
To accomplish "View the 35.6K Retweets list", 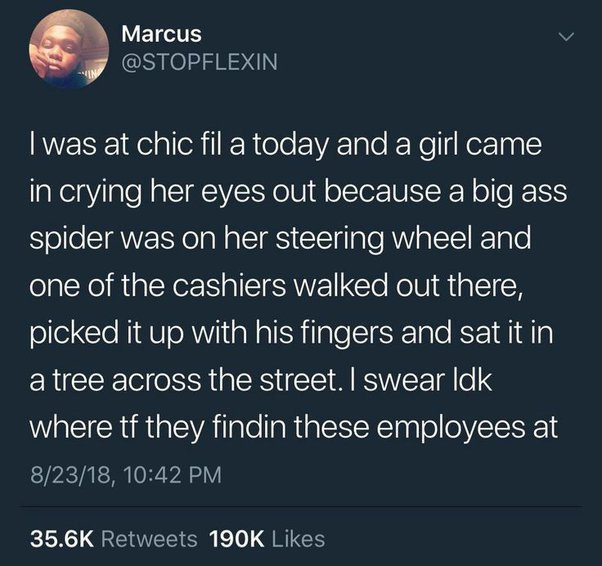I will tap(114, 538).
